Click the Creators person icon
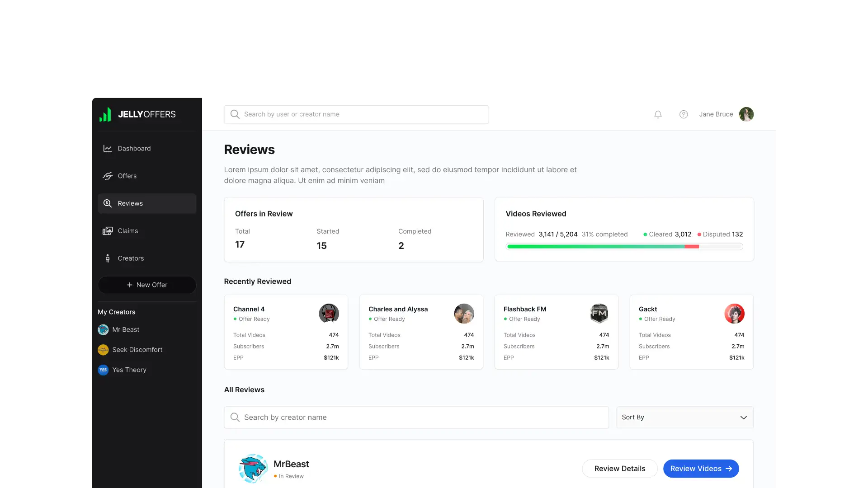This screenshot has width=868, height=488. tap(107, 258)
